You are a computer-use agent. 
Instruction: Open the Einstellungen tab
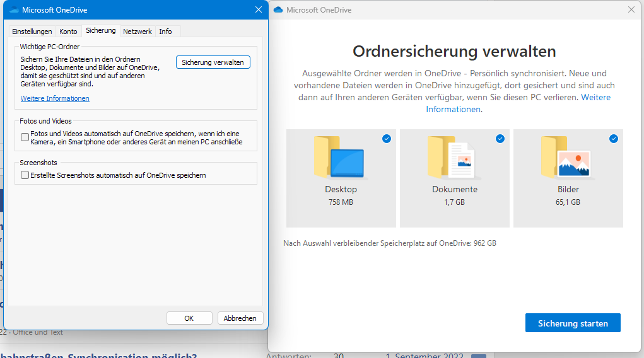point(32,32)
